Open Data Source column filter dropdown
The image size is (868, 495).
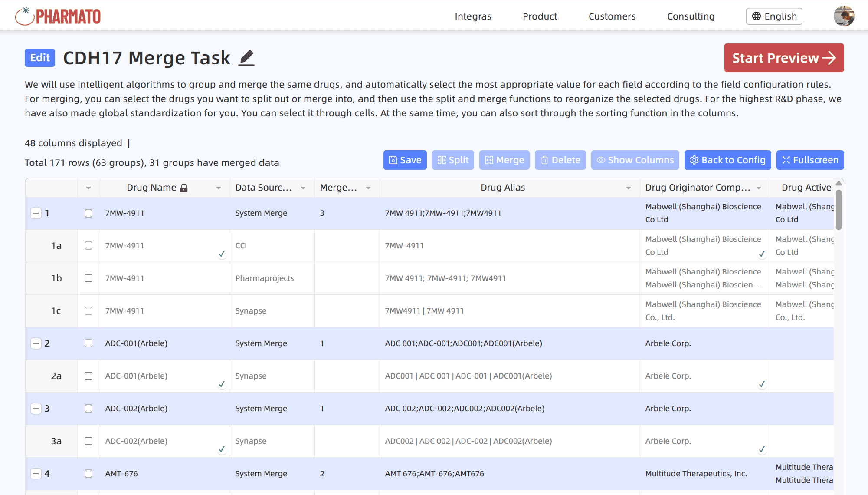tap(303, 188)
